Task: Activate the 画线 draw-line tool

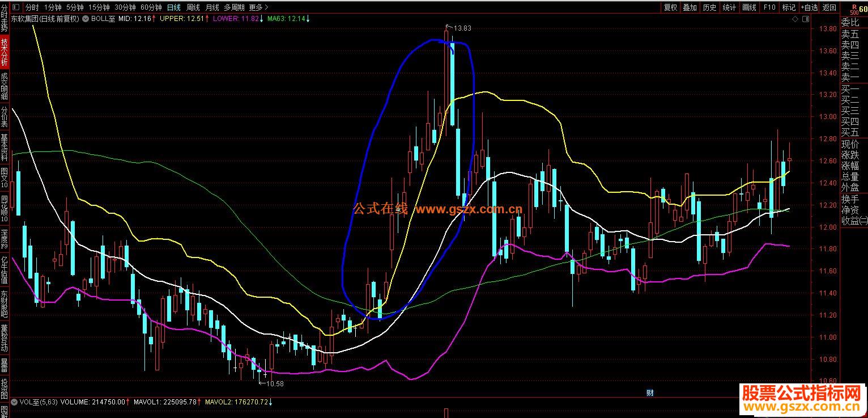Action: coord(749,7)
